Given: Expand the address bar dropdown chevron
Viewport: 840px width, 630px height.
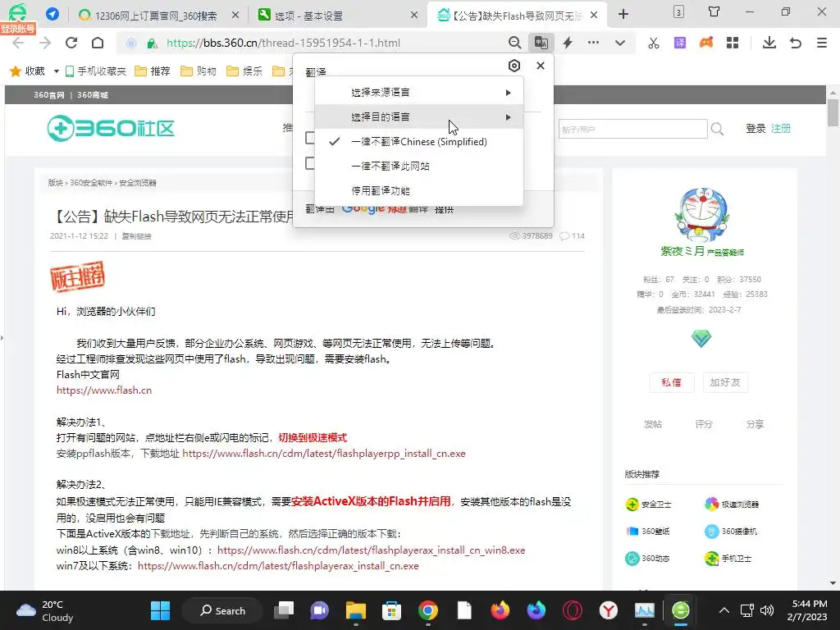Looking at the screenshot, I should 620,43.
